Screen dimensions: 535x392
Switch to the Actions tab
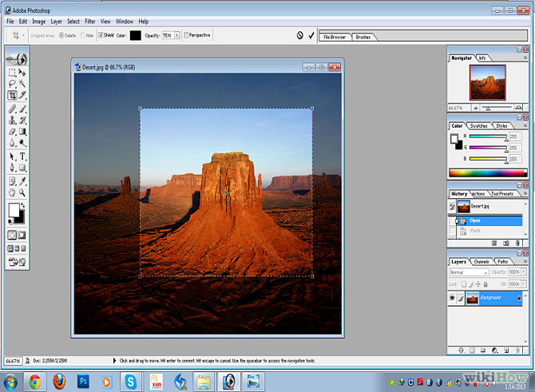tap(478, 194)
